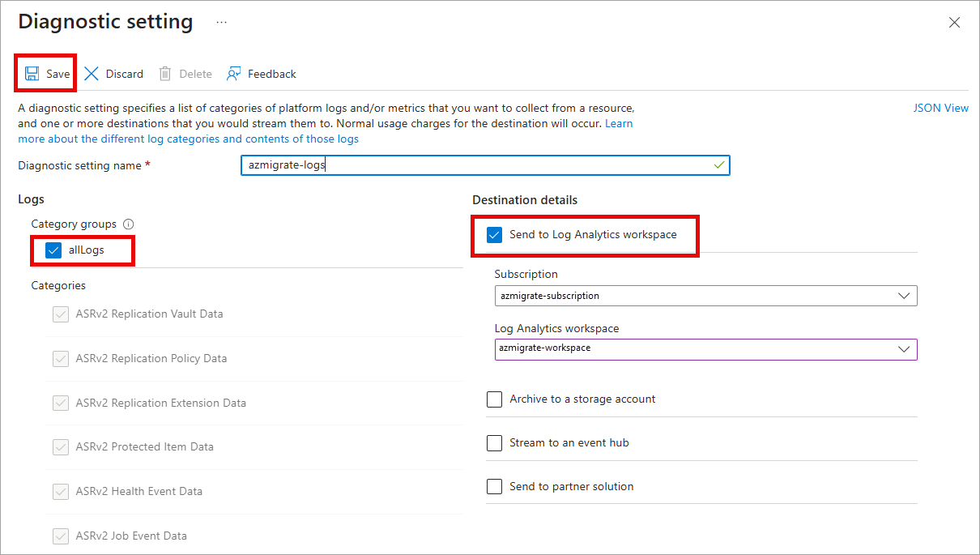Uncheck the allLogs category group
Screen dimensions: 980x555
coord(53,250)
